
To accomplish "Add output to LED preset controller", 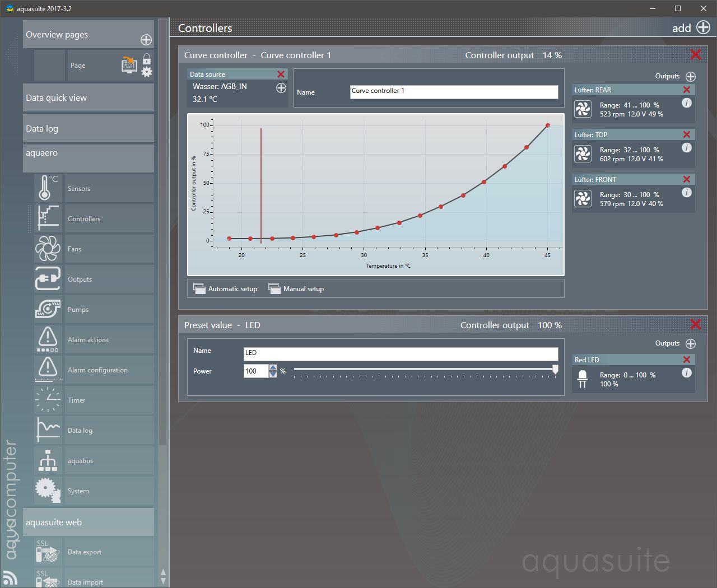I will 691,343.
